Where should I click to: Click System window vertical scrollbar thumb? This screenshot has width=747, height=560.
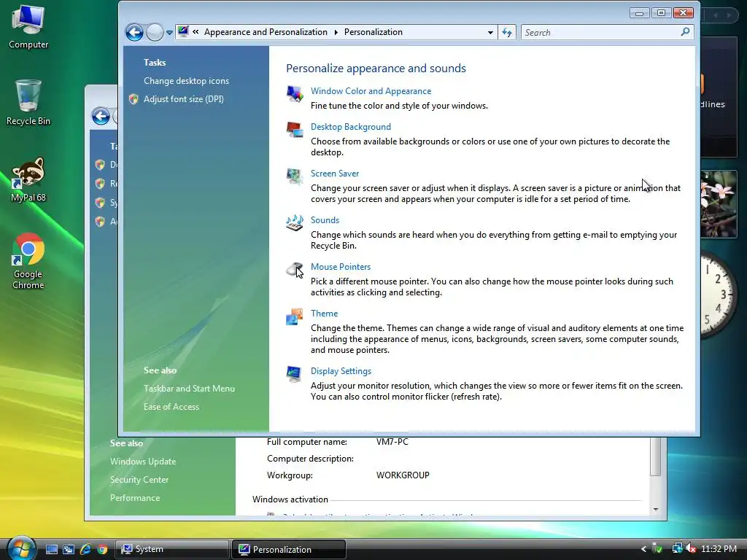coord(656,456)
